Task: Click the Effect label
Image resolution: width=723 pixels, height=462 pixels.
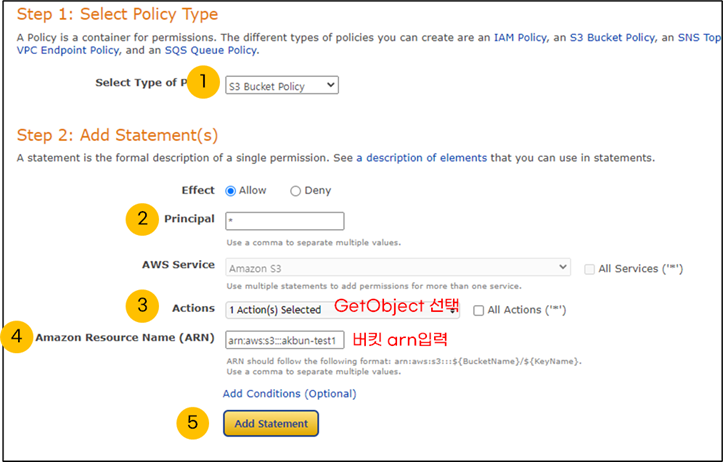Action: (198, 190)
